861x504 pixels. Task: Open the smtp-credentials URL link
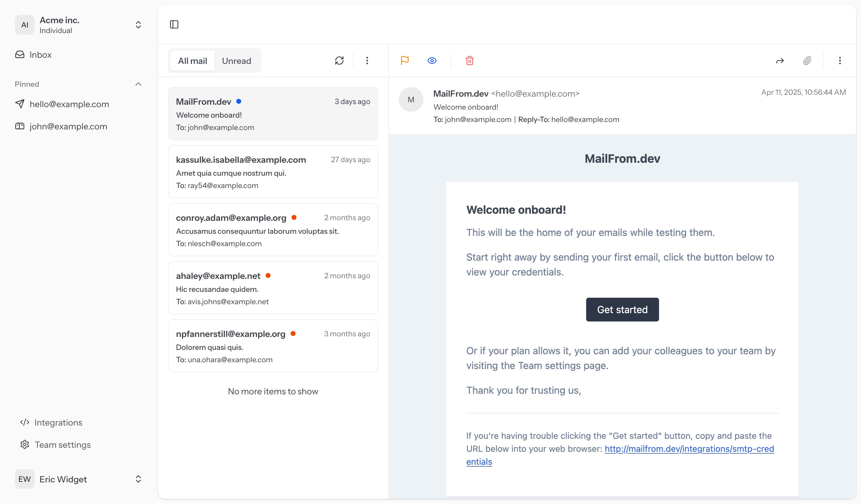[x=689, y=449]
